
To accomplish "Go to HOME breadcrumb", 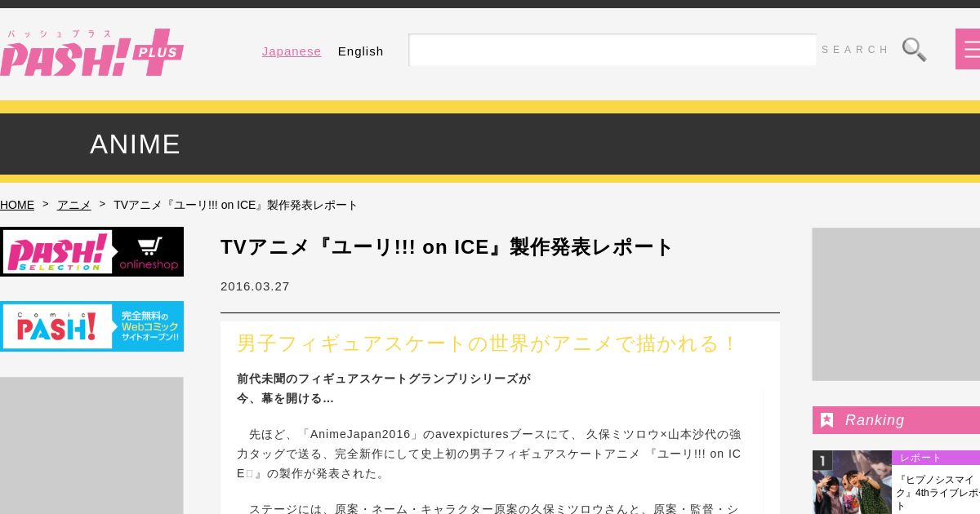I will 17,205.
